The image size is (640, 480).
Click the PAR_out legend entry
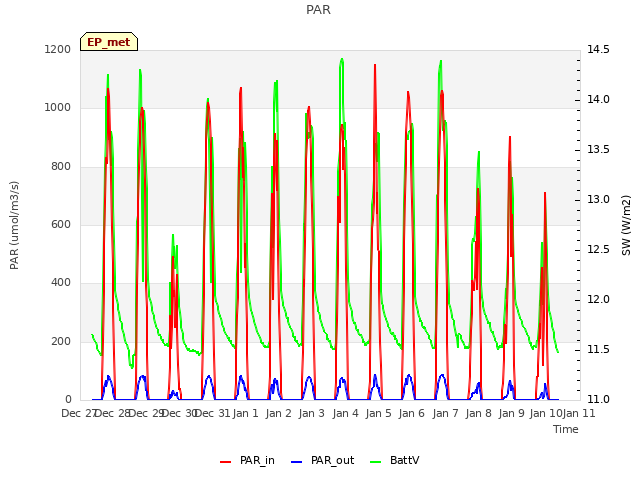pos(322,460)
